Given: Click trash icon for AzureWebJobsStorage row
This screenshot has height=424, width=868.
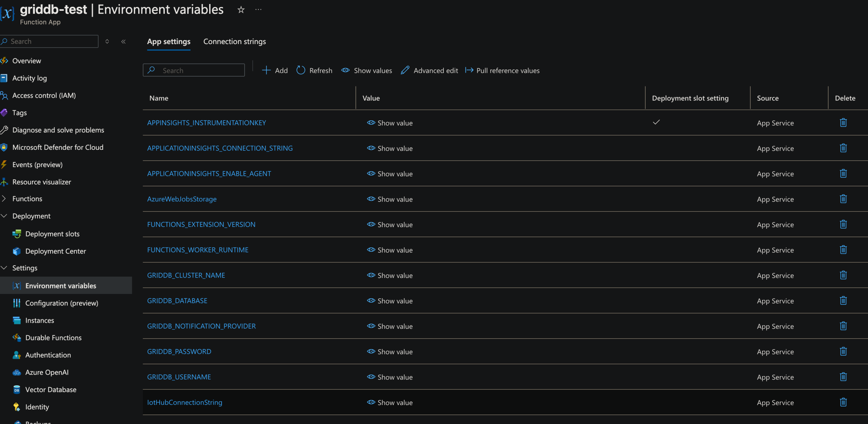Looking at the screenshot, I should 843,199.
